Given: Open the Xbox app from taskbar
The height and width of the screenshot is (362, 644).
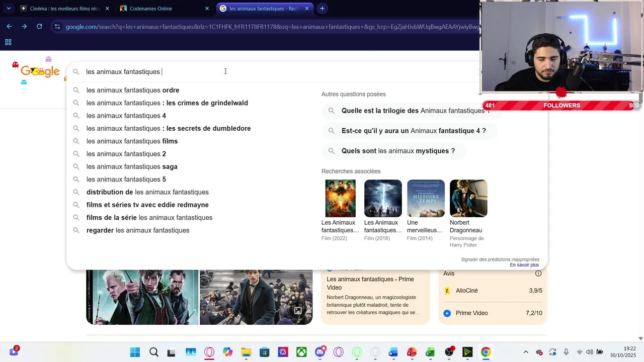Looking at the screenshot, I should [301, 352].
